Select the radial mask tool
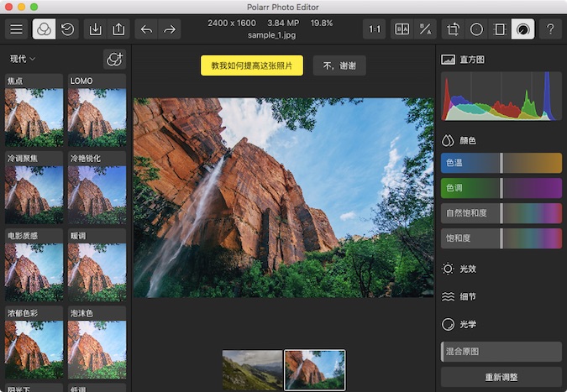Viewport: 567px width, 392px height. tap(476, 29)
